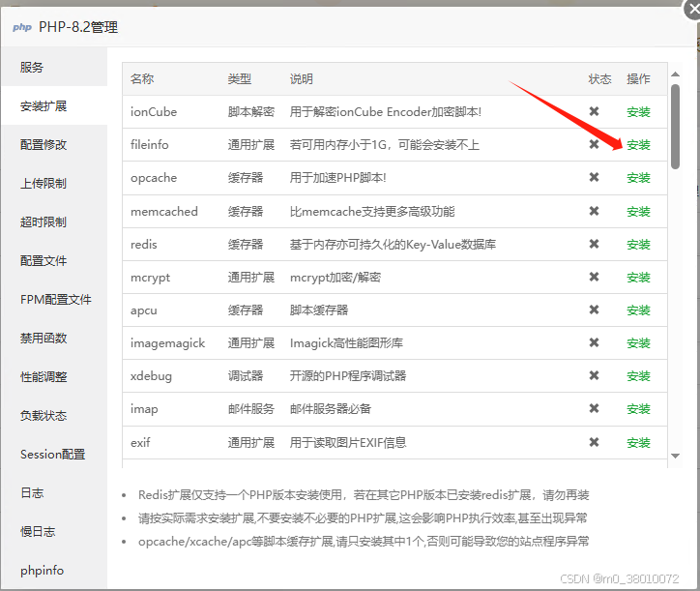Select the imagemagick name cell
Screen dimensions: 700x591
click(x=167, y=343)
